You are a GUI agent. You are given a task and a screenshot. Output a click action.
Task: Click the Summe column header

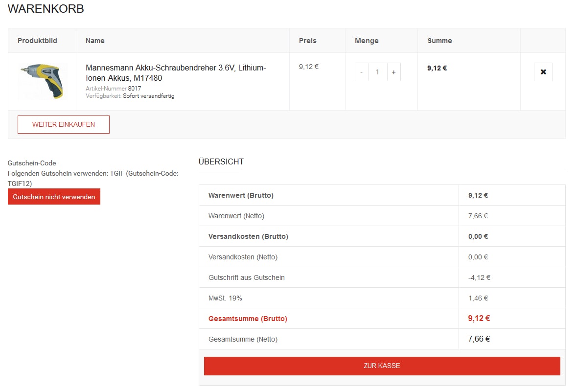[439, 41]
